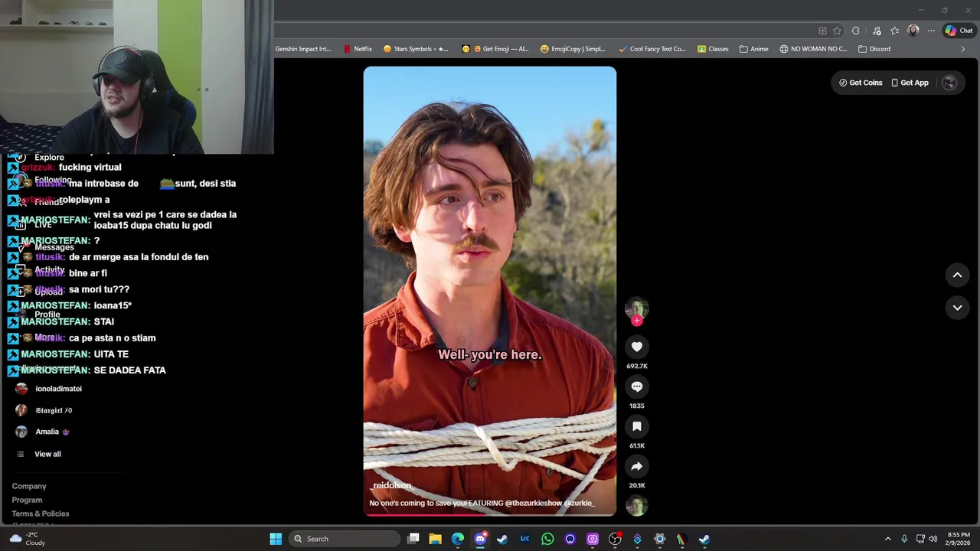
Task: Follow creator with the red plus badge
Action: (x=636, y=321)
